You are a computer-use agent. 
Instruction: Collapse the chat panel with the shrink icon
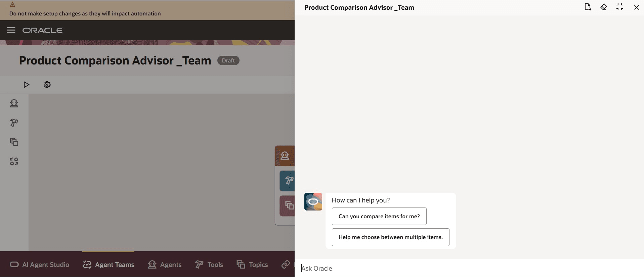click(x=620, y=7)
